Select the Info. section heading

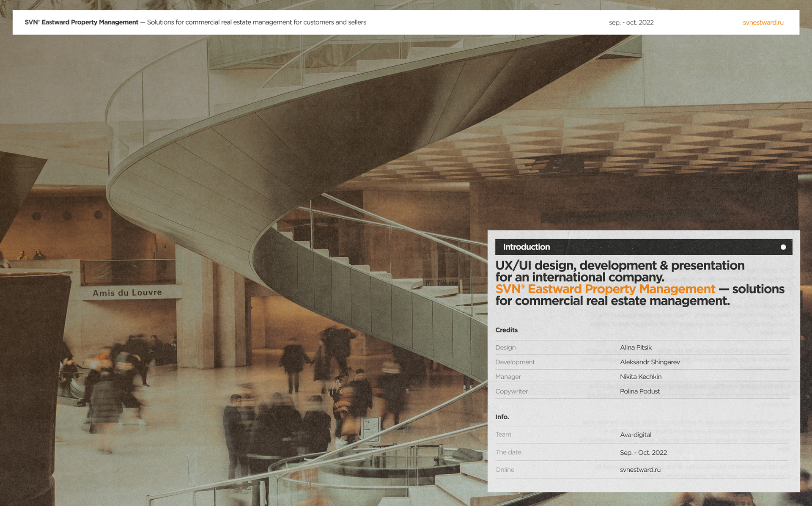[x=502, y=417]
